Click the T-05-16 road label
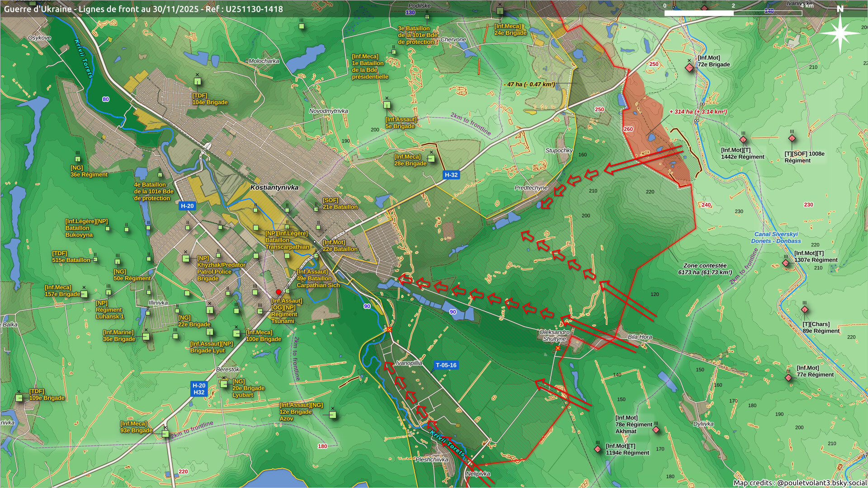The image size is (868, 488). (x=446, y=365)
